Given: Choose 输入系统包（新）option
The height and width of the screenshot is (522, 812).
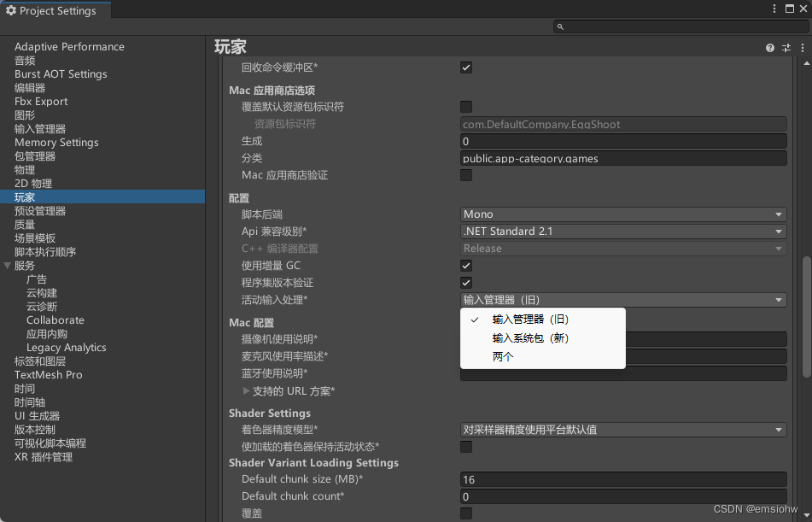Looking at the screenshot, I should point(543,338).
